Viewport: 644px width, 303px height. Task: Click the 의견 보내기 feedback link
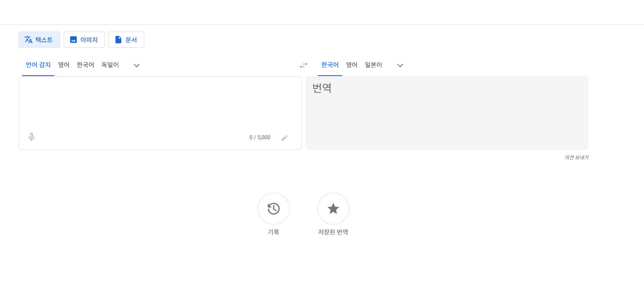576,158
